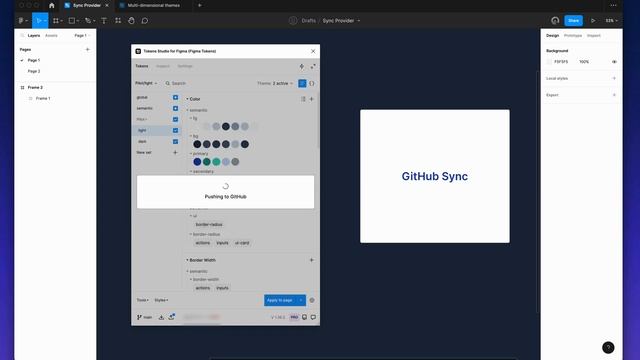Click the first bg color token swatch

pyautogui.click(x=197, y=144)
